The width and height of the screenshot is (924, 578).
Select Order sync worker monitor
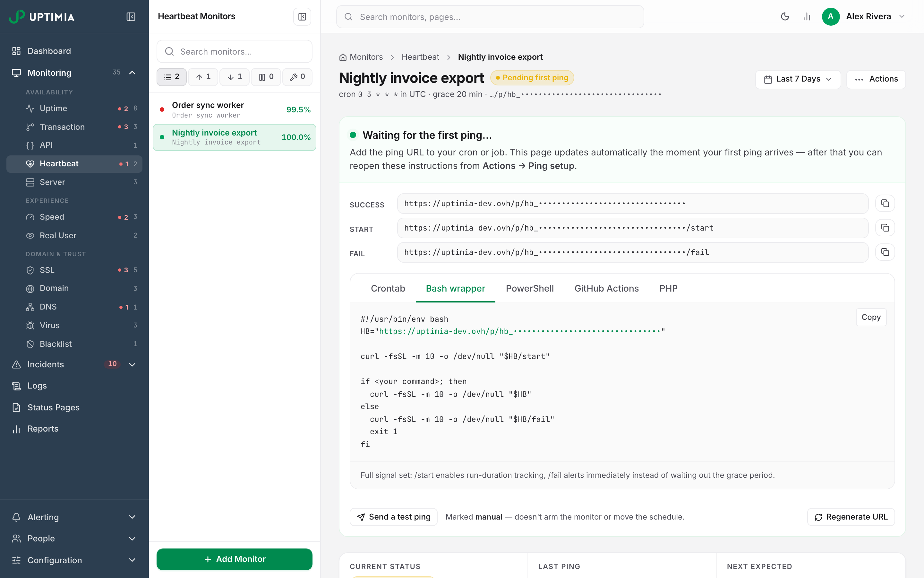click(x=235, y=110)
